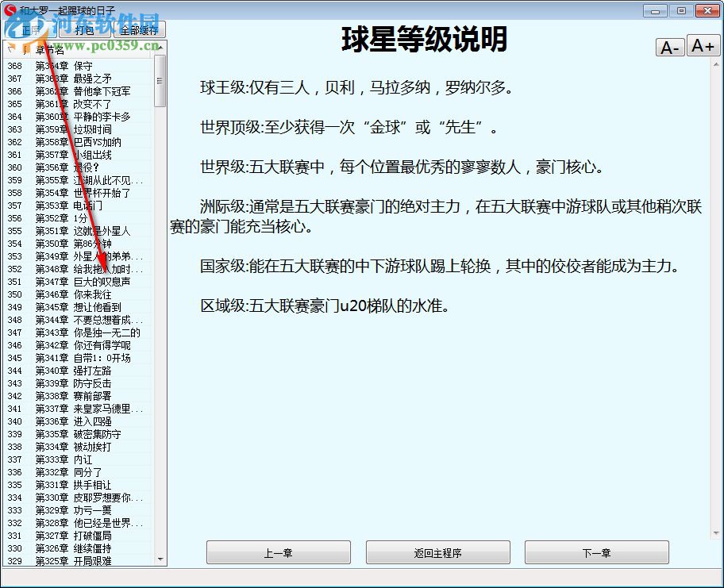The width and height of the screenshot is (724, 588).
Task: Sort chapters via the 章节名 column header
Action: click(48, 49)
